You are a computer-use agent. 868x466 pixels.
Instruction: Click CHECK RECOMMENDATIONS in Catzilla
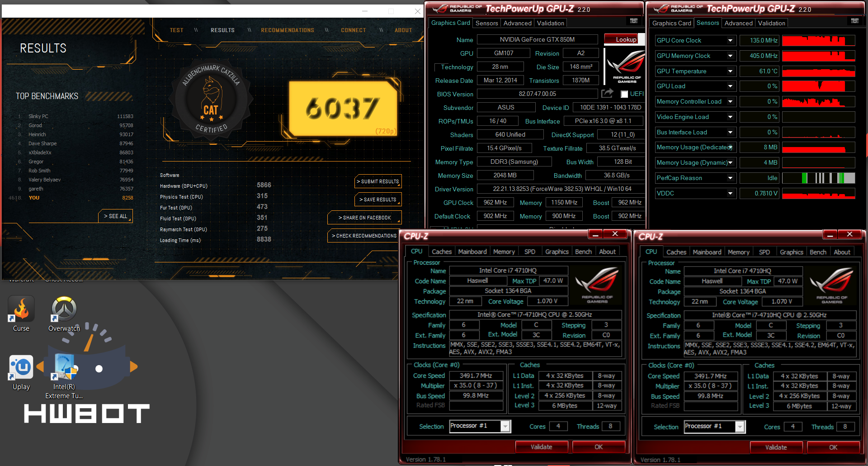pyautogui.click(x=364, y=236)
